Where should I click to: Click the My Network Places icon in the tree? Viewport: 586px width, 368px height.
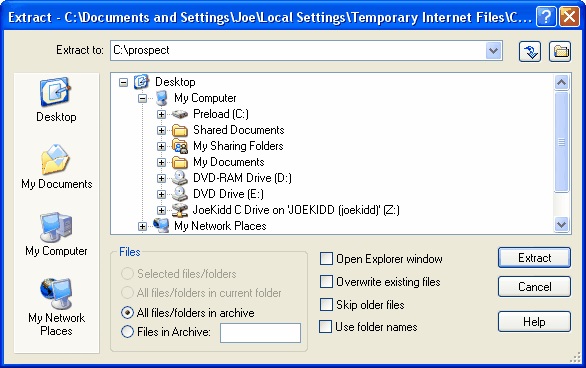click(x=161, y=226)
